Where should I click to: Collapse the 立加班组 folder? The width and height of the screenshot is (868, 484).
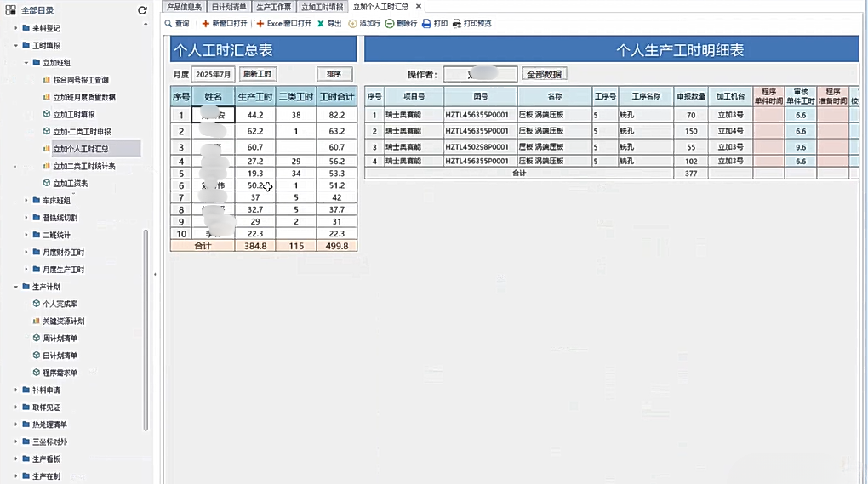click(x=26, y=62)
